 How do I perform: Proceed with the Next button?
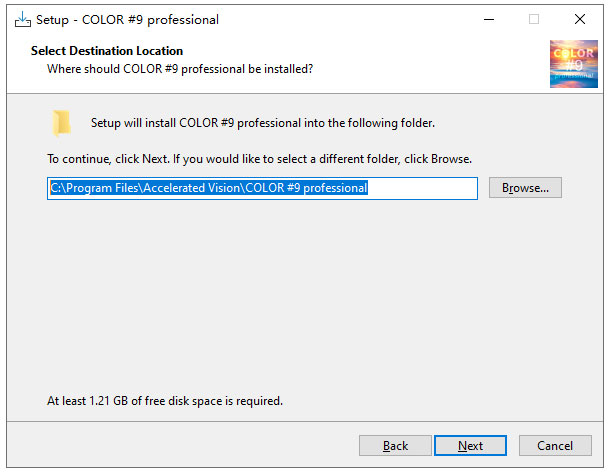(x=470, y=445)
